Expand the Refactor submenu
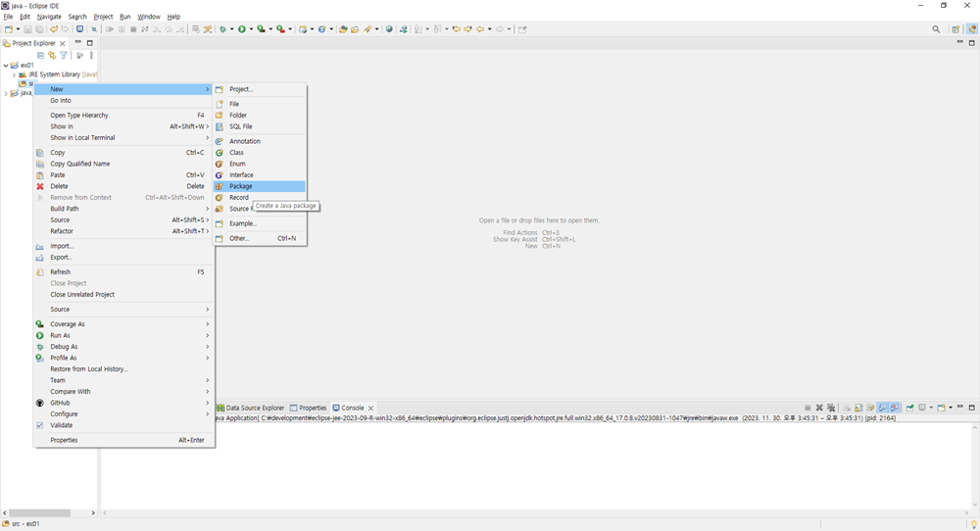The height and width of the screenshot is (531, 980). [x=123, y=231]
